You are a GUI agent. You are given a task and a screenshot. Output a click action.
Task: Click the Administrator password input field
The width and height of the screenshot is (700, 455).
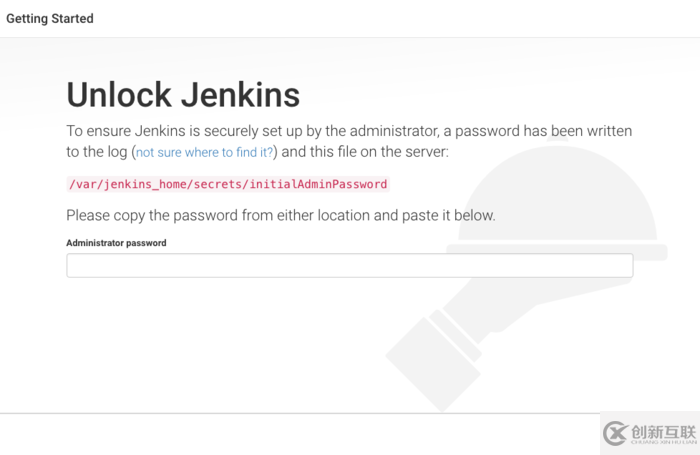[x=350, y=265]
